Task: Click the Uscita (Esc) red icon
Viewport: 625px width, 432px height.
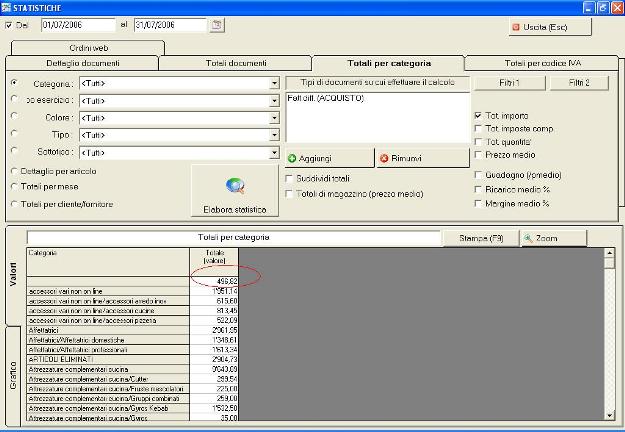Action: [516, 27]
